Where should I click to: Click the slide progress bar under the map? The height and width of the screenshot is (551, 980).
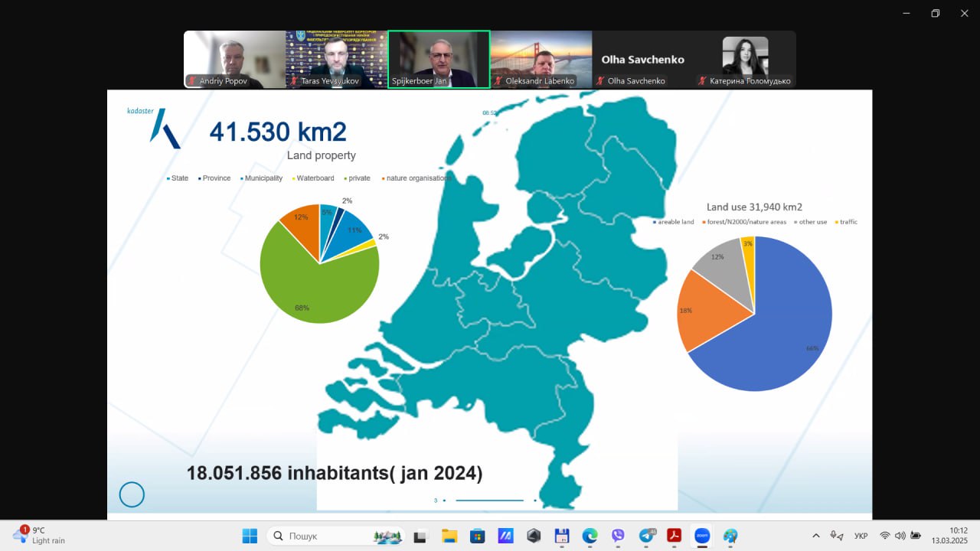[x=489, y=500]
